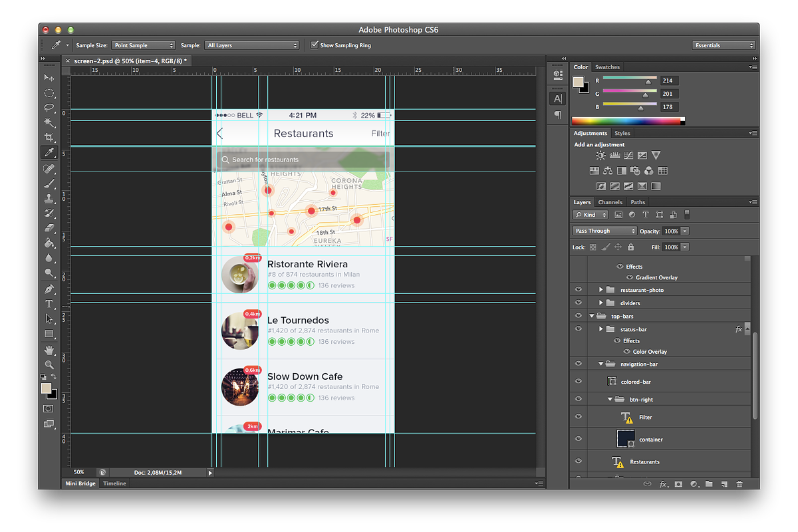
Task: Select the Paint Bucket tool
Action: point(49,243)
